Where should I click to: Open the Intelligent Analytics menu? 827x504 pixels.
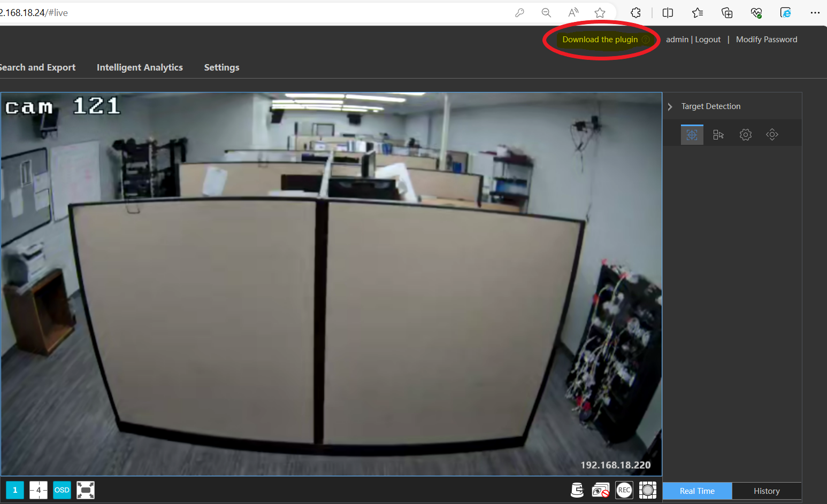coord(140,67)
